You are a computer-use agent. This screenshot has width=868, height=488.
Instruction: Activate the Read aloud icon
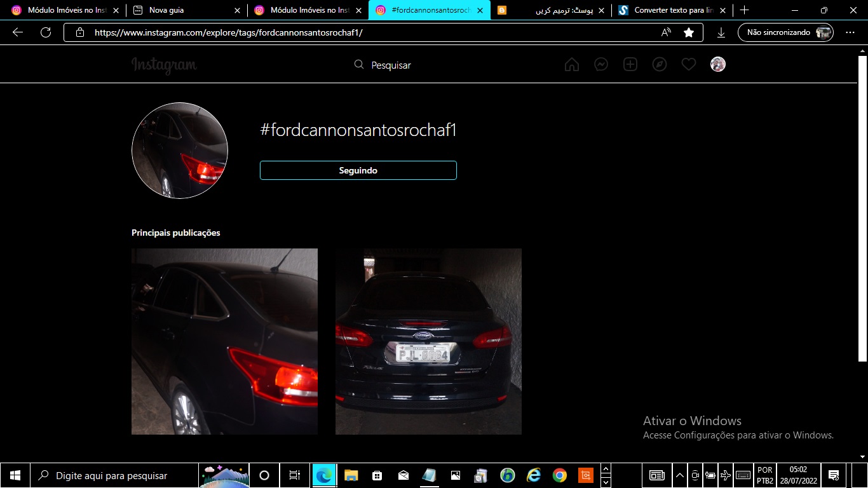point(666,32)
